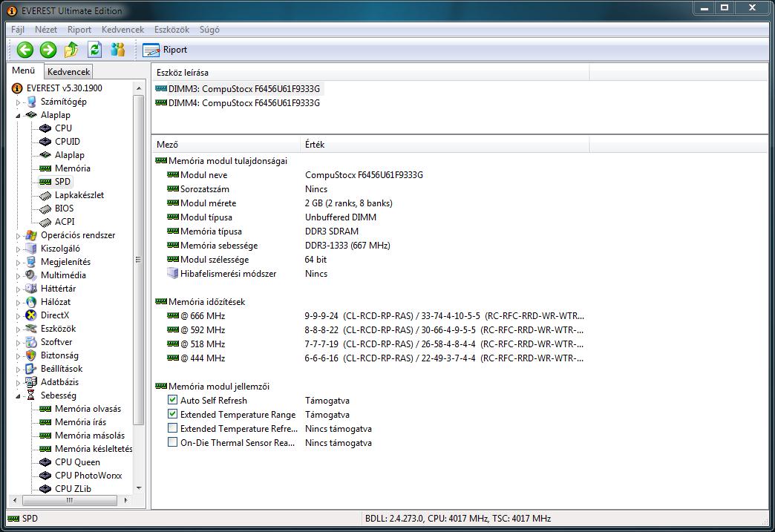Toggle the On-Die Thermal Sensor checkbox
The width and height of the screenshot is (775, 532).
(172, 442)
